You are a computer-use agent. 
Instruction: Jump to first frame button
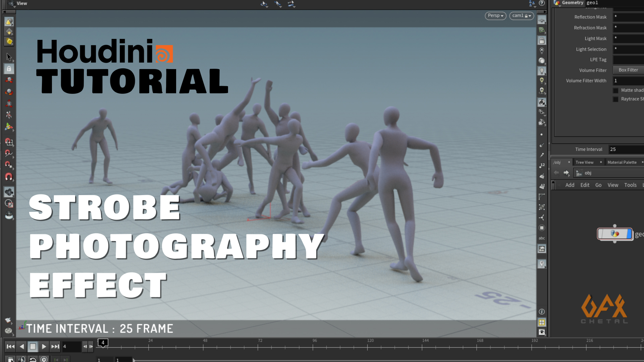coord(10,347)
